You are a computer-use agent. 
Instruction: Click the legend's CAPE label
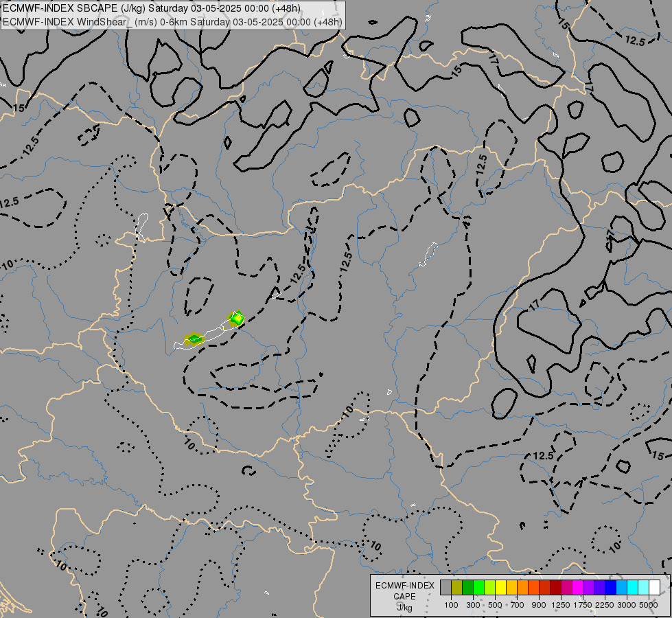(x=404, y=597)
